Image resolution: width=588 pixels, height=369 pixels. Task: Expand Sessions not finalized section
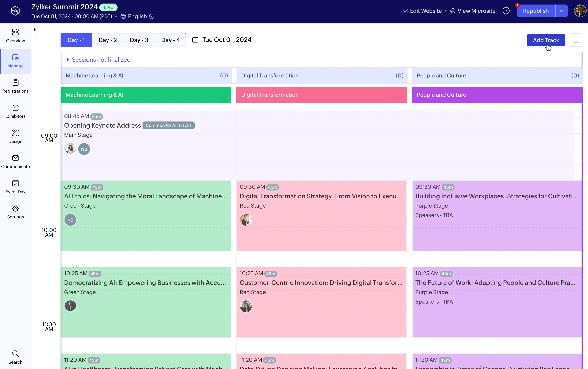click(x=98, y=60)
